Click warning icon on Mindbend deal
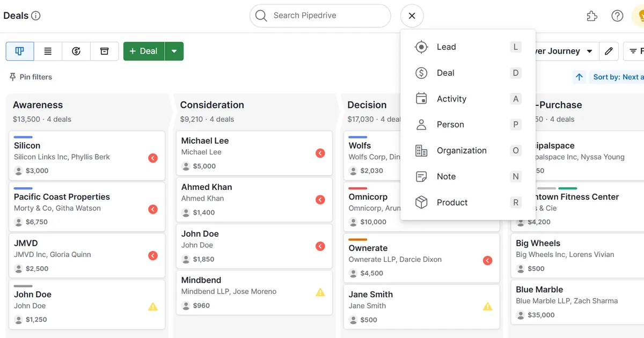The width and height of the screenshot is (644, 338). click(x=320, y=292)
